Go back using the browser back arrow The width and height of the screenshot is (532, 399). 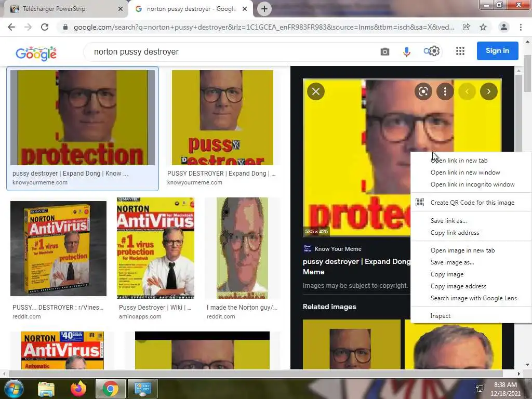point(11,27)
